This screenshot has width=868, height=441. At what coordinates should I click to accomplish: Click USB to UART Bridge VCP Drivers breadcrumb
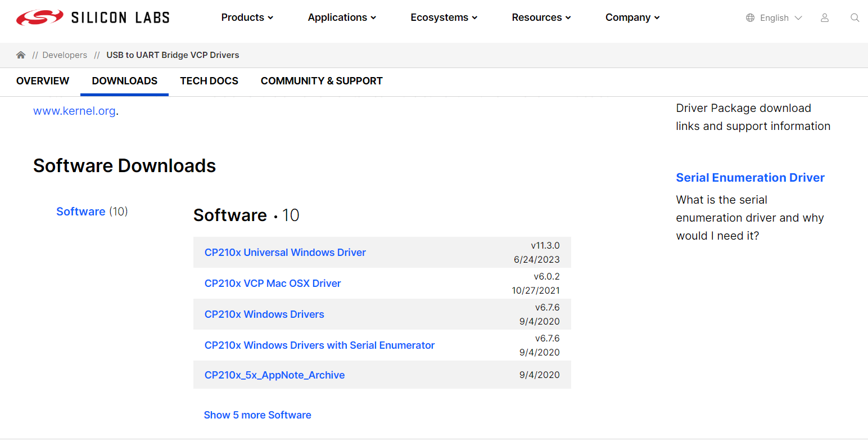click(x=173, y=55)
